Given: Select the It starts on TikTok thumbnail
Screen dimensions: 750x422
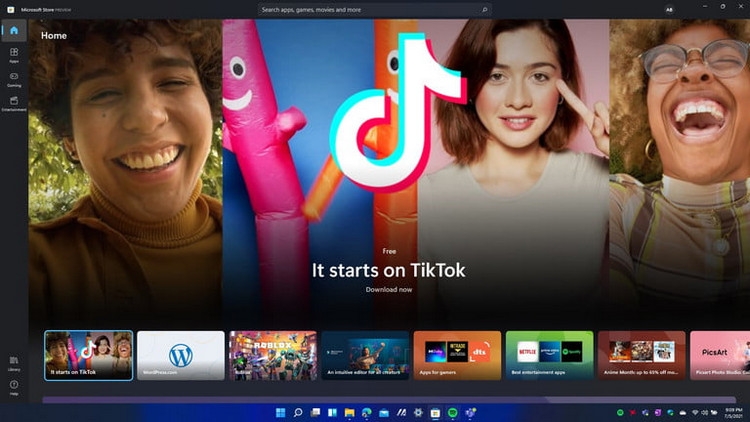Looking at the screenshot, I should point(88,355).
